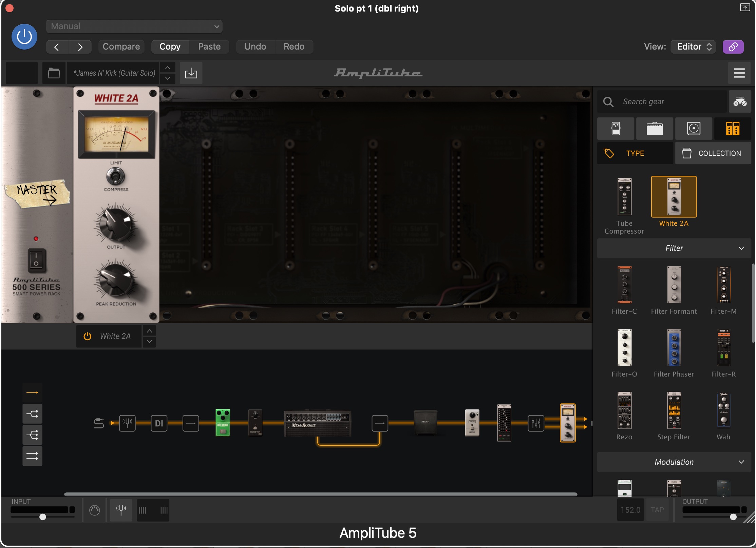
Task: Click the Undo button
Action: (255, 47)
